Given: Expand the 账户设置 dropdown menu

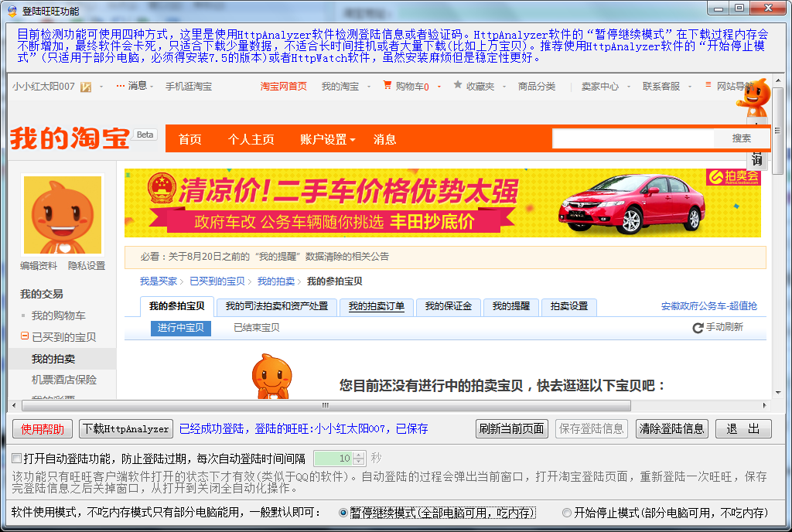Looking at the screenshot, I should point(328,139).
